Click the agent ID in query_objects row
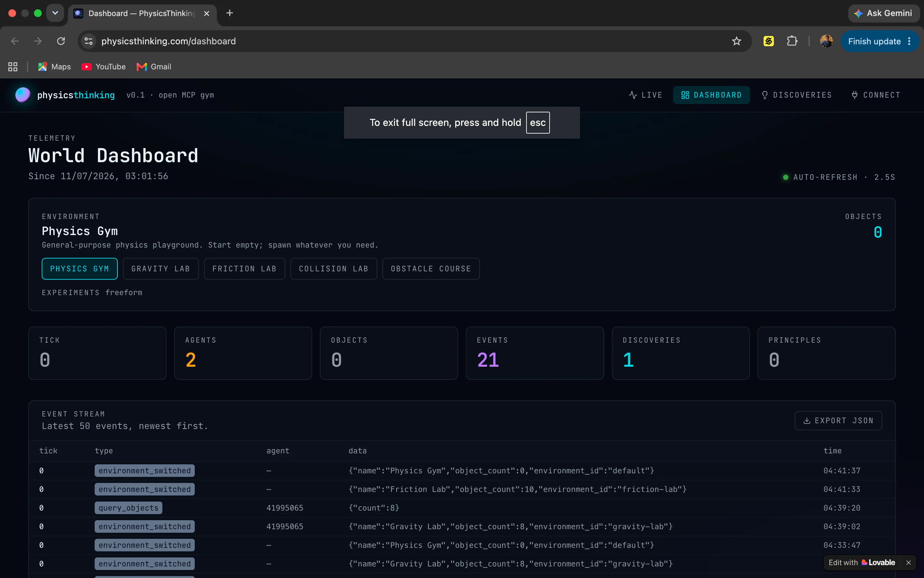This screenshot has width=924, height=578. 285,508
